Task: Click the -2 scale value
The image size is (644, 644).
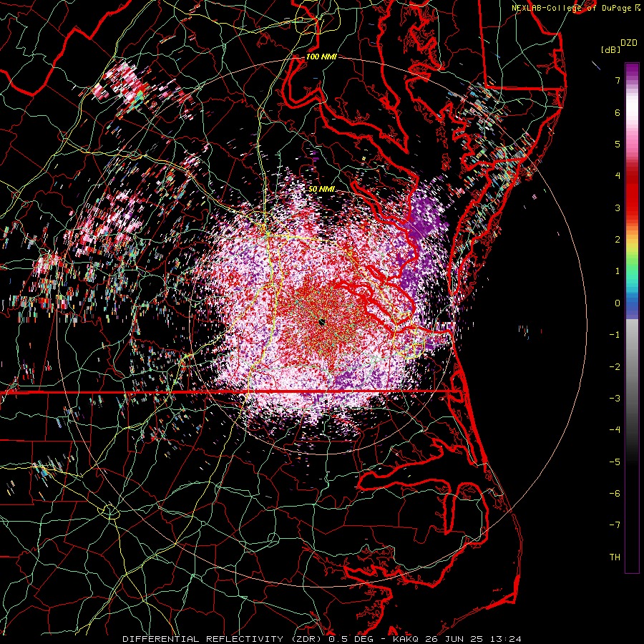Action: click(615, 367)
